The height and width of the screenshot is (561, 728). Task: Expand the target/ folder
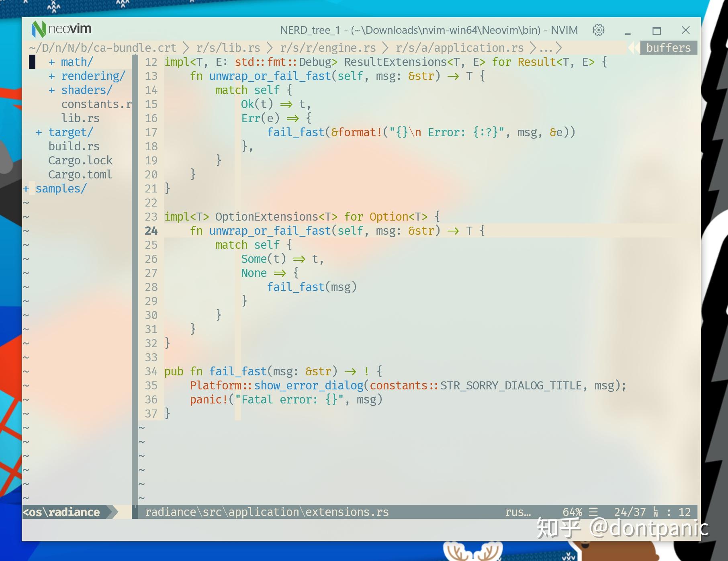point(39,133)
